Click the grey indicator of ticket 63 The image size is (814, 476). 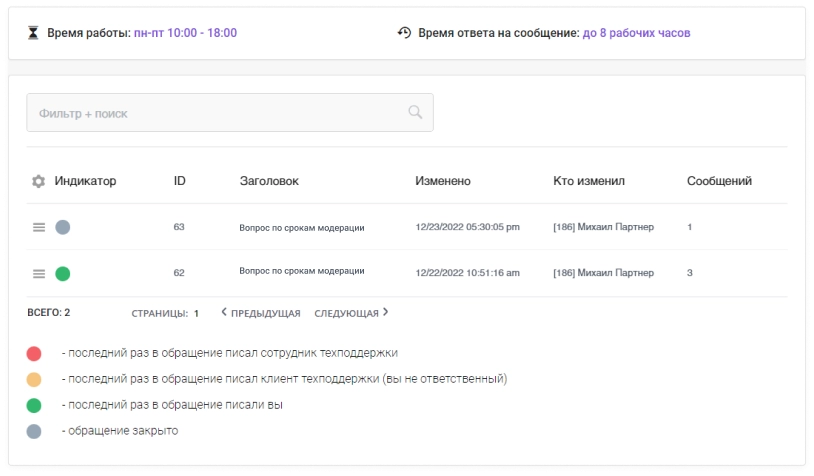pos(63,227)
